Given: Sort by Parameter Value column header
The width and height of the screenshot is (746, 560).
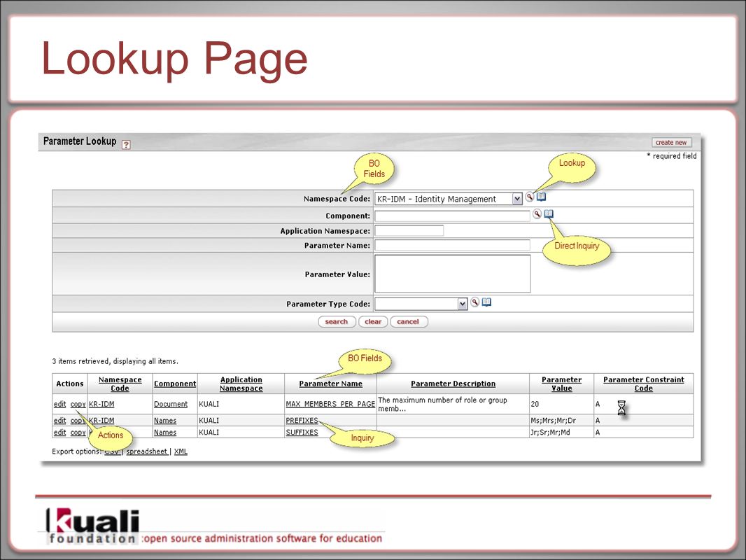Looking at the screenshot, I should pyautogui.click(x=561, y=384).
